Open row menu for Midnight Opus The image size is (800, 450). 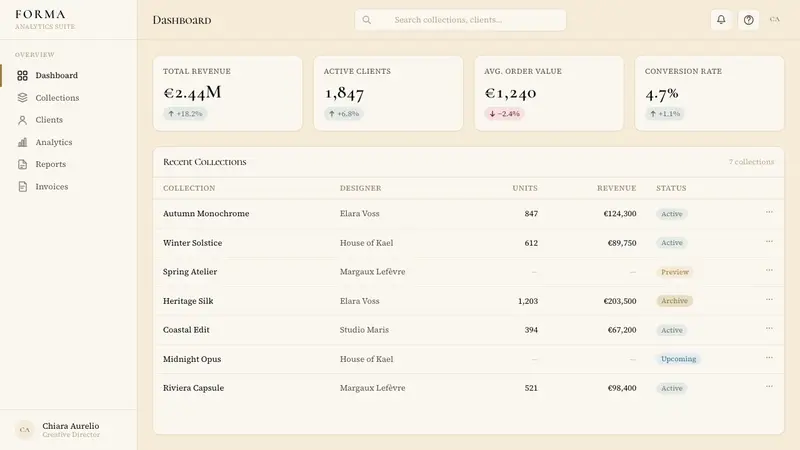769,357
